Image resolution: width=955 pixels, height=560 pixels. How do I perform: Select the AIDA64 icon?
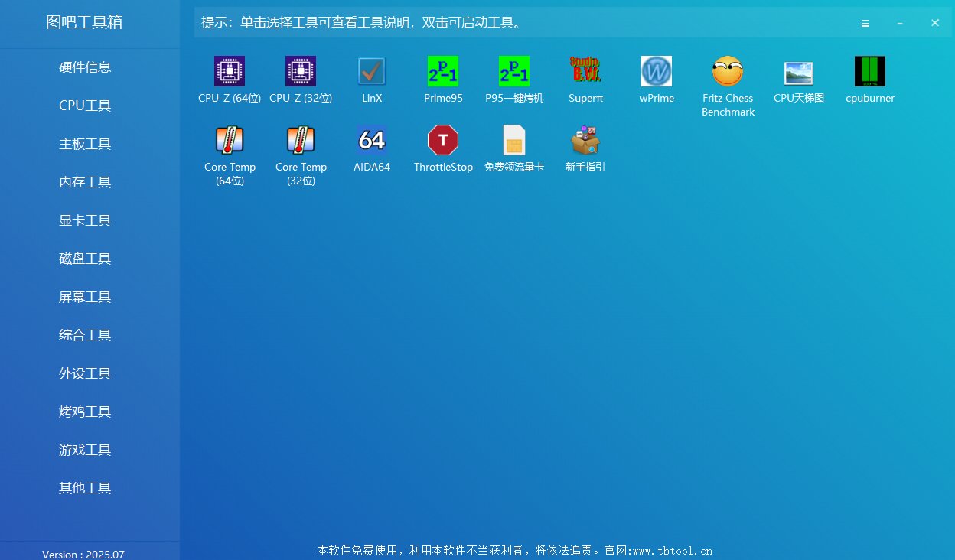click(372, 140)
